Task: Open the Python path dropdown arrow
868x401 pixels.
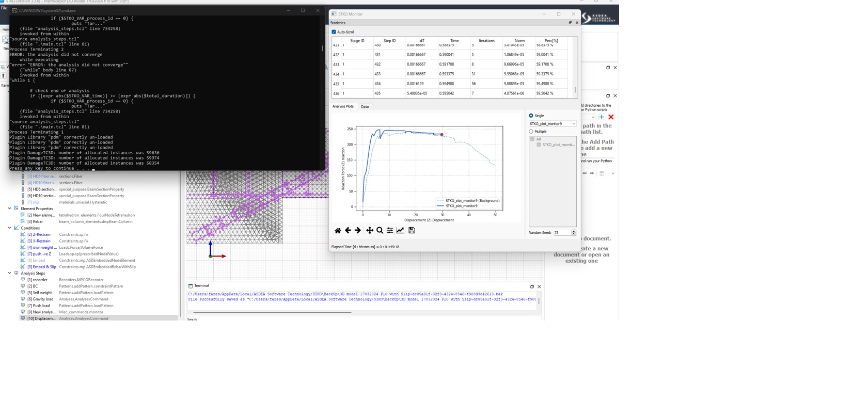Action: 593,117
